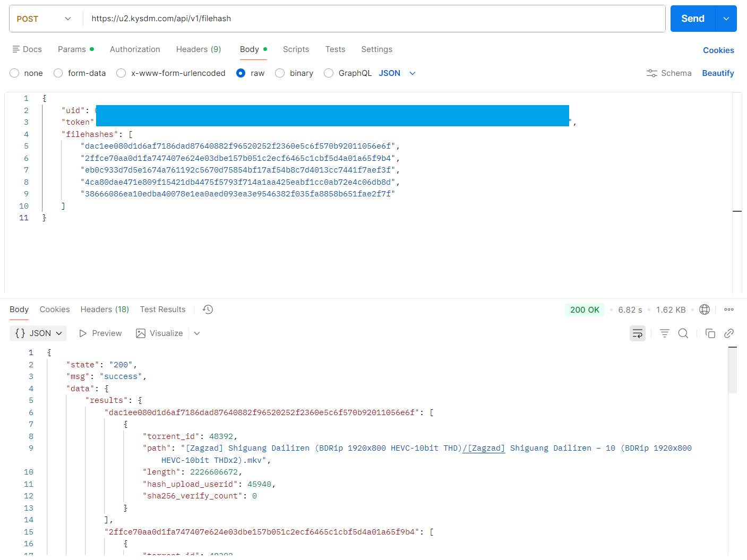
Task: Click the "msg": "success" line
Action: (106, 376)
